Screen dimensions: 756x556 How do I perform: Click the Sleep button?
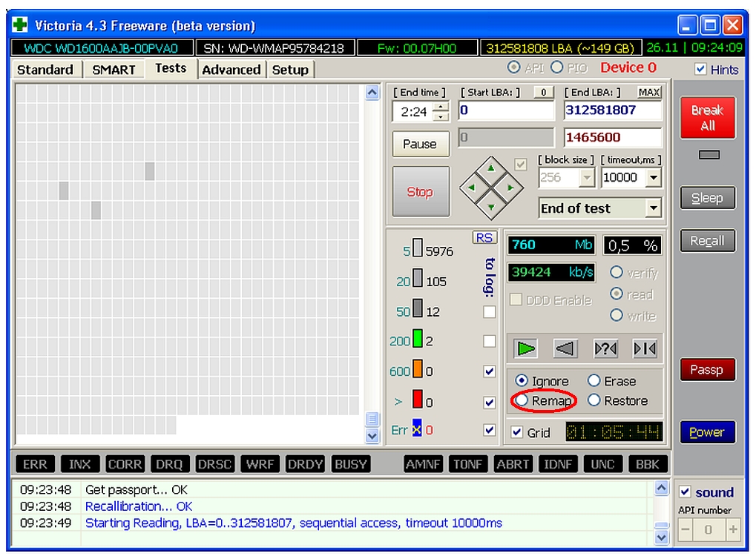point(707,198)
